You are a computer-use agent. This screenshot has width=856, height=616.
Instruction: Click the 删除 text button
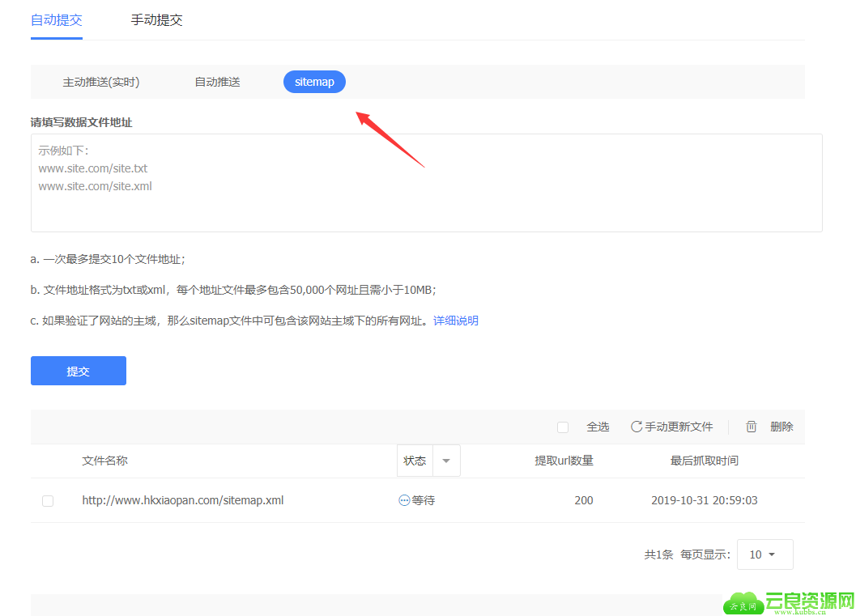click(x=781, y=427)
